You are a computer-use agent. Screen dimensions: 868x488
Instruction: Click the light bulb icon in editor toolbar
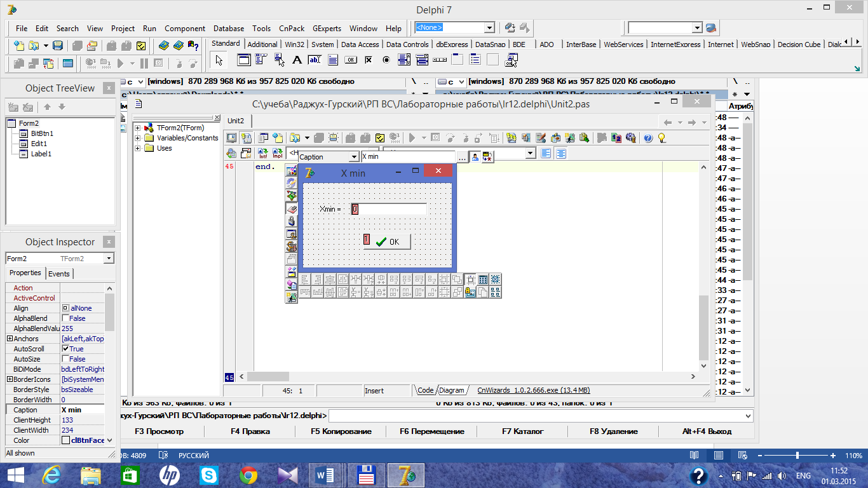[x=661, y=138]
